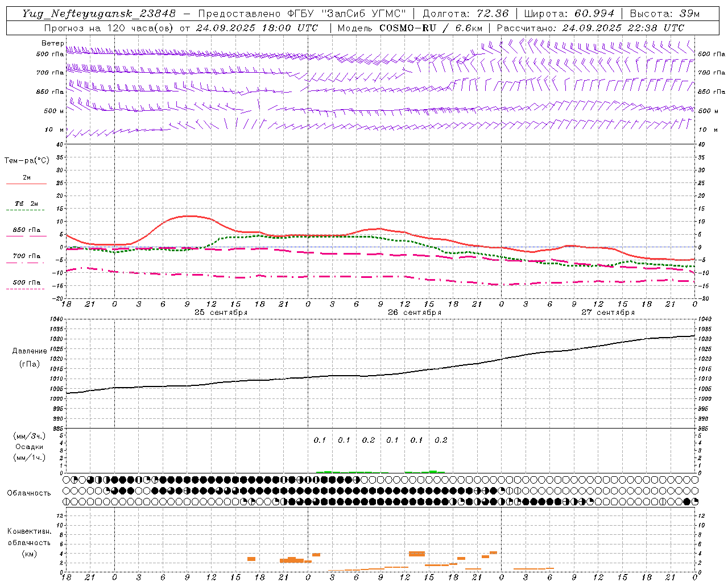
Task: Select the Широта: 60.994 header field
Action: point(569,14)
